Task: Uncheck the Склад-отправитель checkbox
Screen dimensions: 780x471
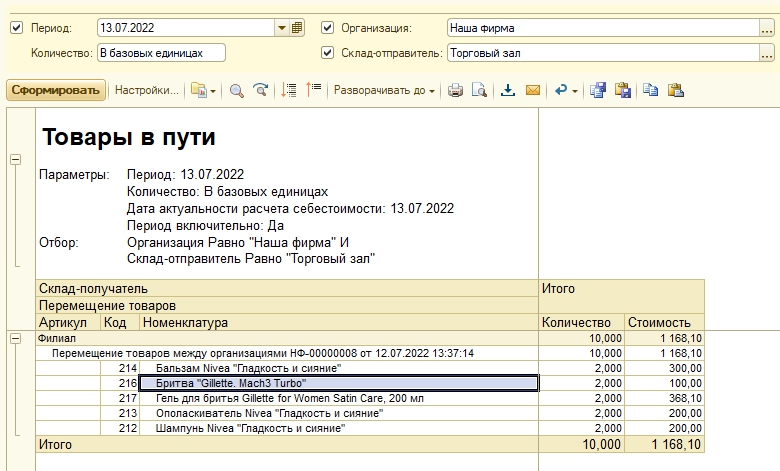Action: point(328,53)
